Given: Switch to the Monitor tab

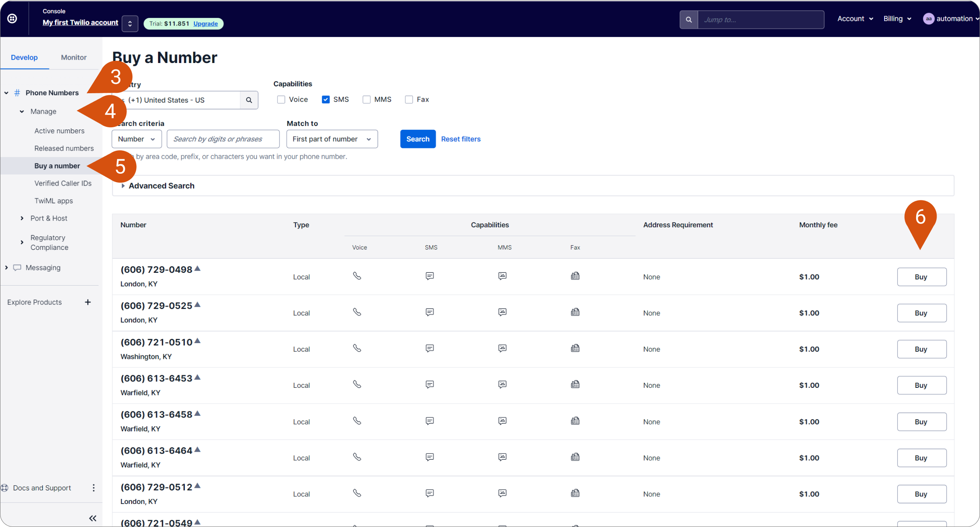Looking at the screenshot, I should [x=74, y=57].
